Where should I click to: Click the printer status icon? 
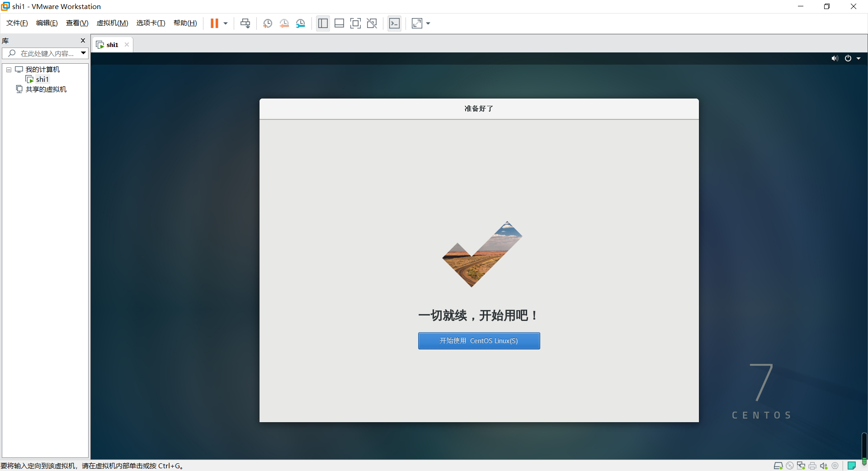tap(812, 466)
